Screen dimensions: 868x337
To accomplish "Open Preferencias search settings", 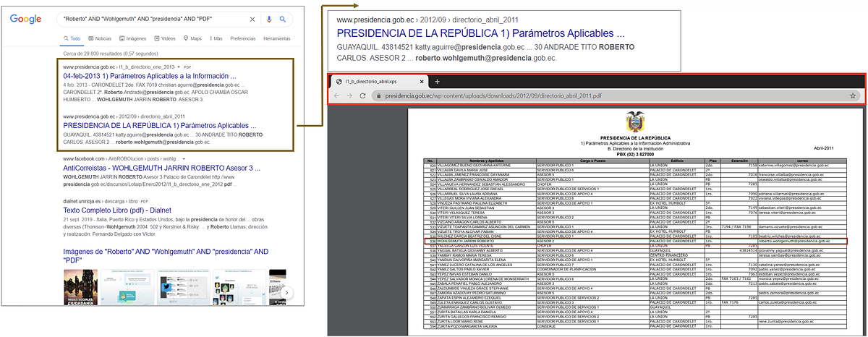I will point(243,38).
